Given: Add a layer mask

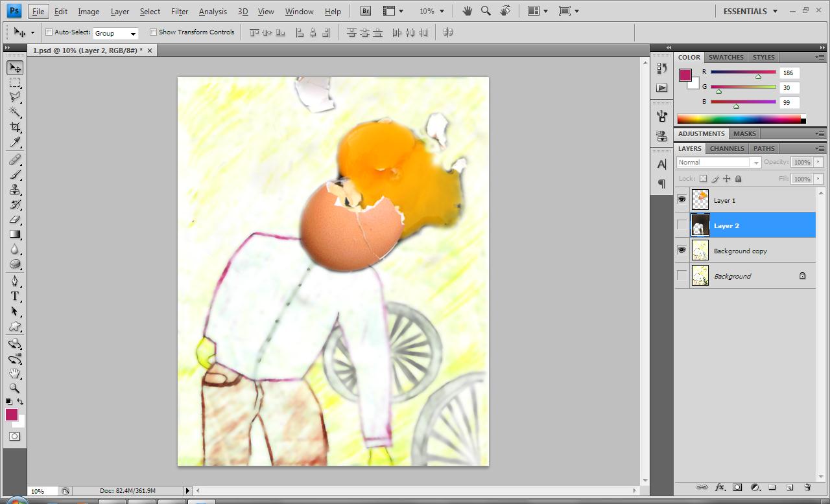Looking at the screenshot, I should click(737, 487).
